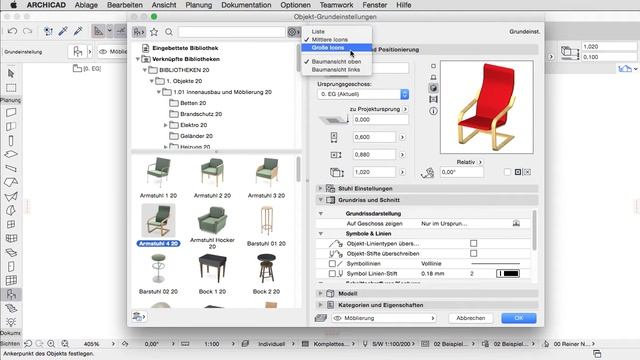Click the Undo arrow in toolbar
The height and width of the screenshot is (360, 640).
point(12,31)
